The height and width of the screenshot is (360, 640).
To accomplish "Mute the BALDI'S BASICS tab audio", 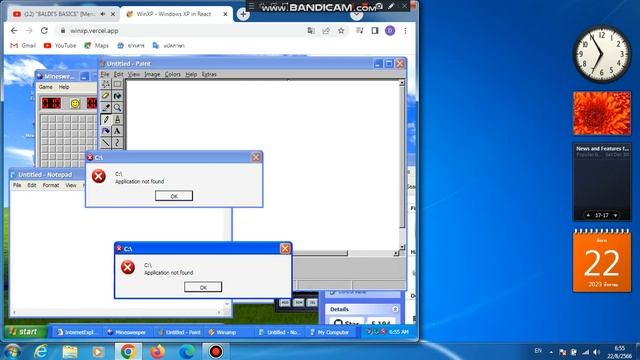I will 103,14.
